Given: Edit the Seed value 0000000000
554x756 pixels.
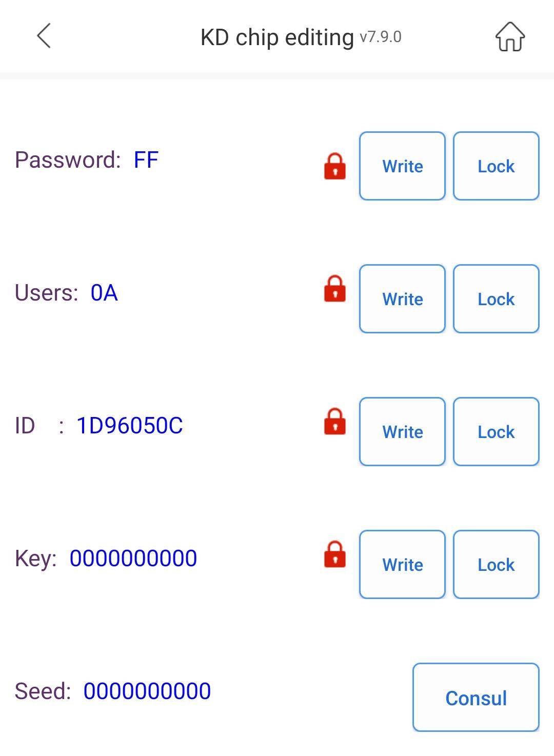Looking at the screenshot, I should (x=147, y=691).
